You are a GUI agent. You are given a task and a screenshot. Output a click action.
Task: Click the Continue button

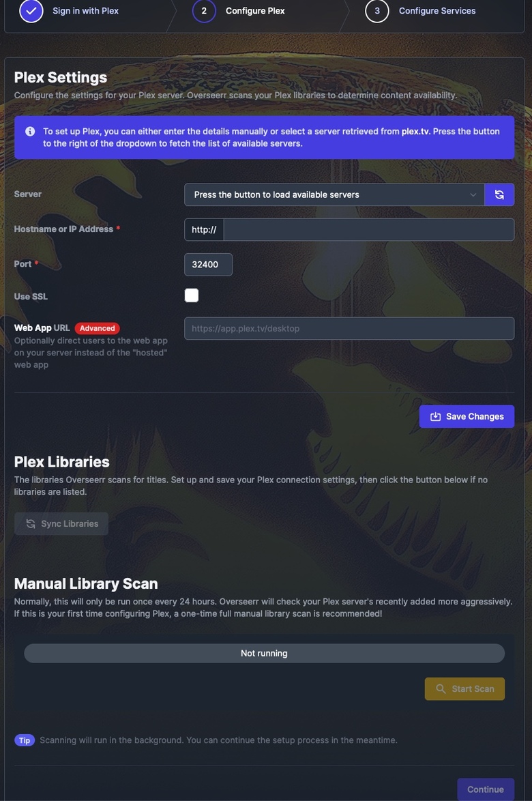[486, 789]
